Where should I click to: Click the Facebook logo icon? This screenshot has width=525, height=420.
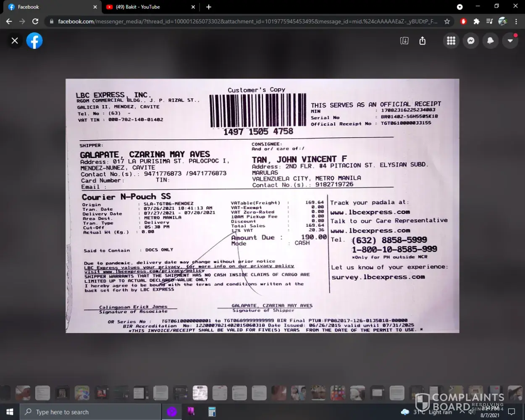[x=34, y=41]
